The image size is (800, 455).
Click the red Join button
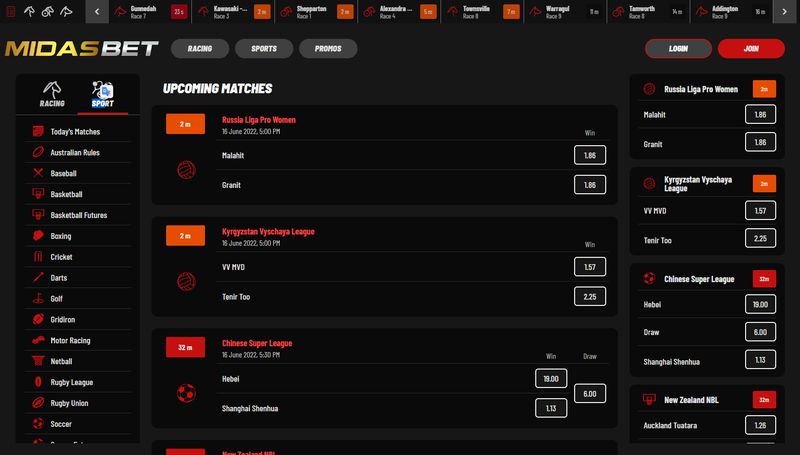click(751, 48)
